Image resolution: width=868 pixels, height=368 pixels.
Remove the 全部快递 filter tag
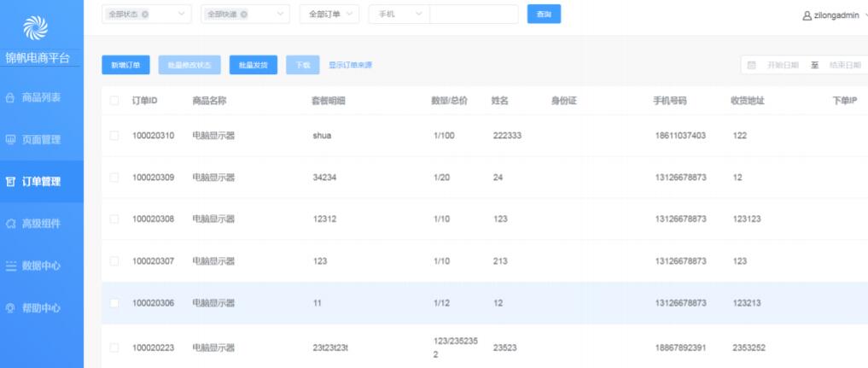(244, 15)
